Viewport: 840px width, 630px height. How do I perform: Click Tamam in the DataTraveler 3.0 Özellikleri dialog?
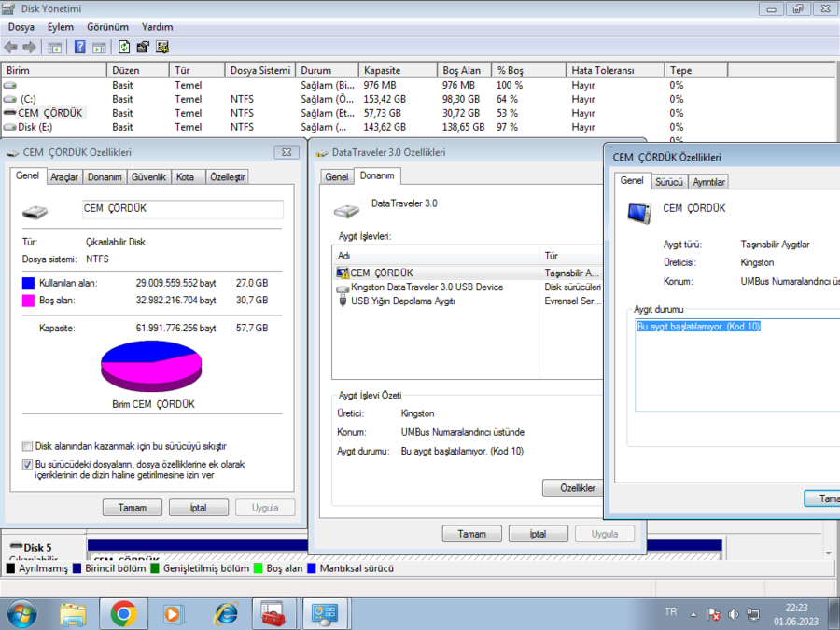click(x=472, y=534)
